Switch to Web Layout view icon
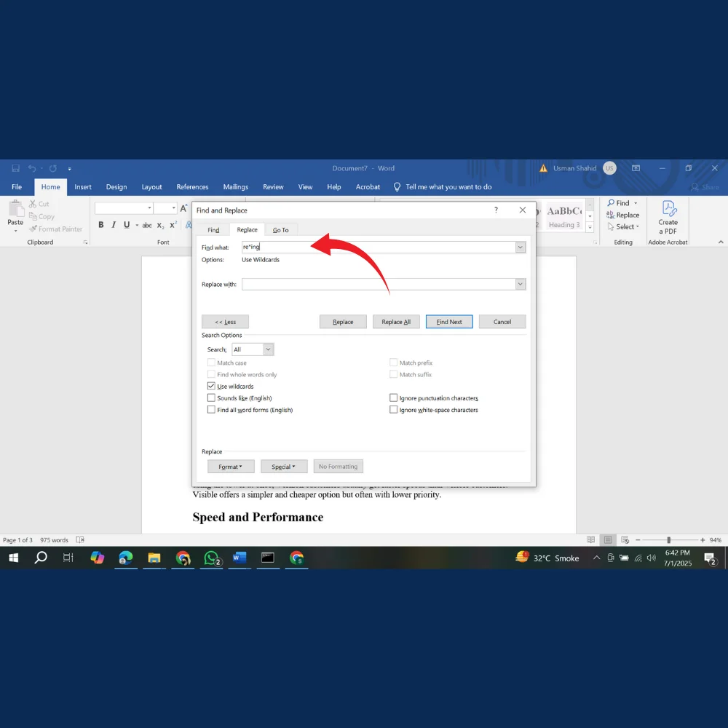The width and height of the screenshot is (728, 728). click(625, 539)
